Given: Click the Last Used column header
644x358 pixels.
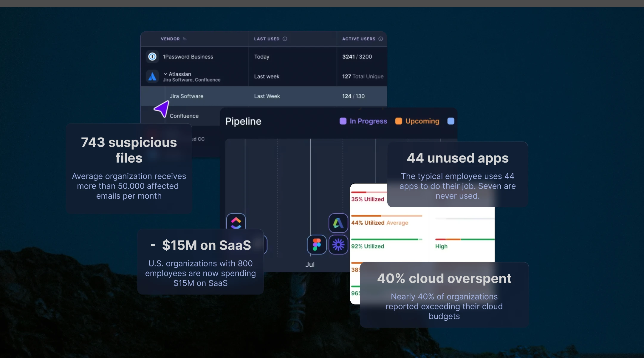Looking at the screenshot, I should [x=267, y=39].
